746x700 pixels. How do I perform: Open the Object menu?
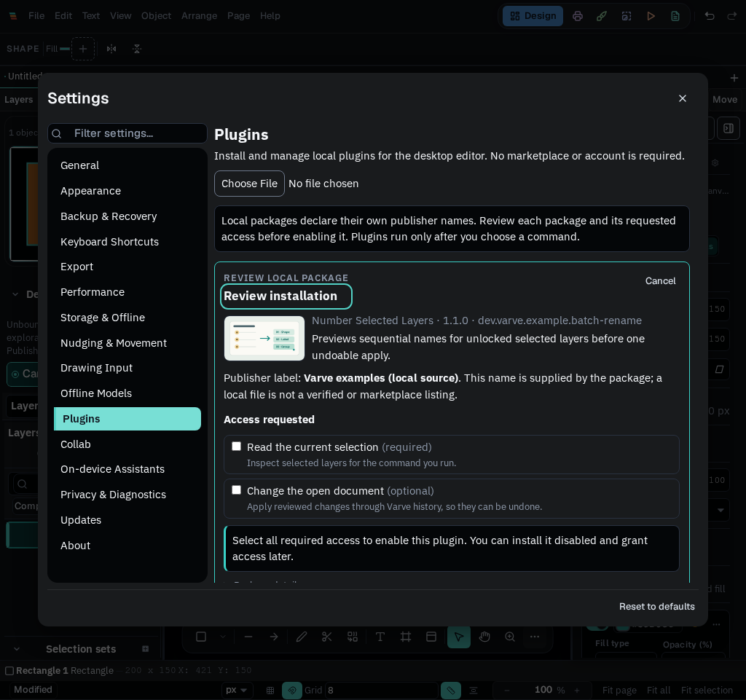click(x=156, y=16)
